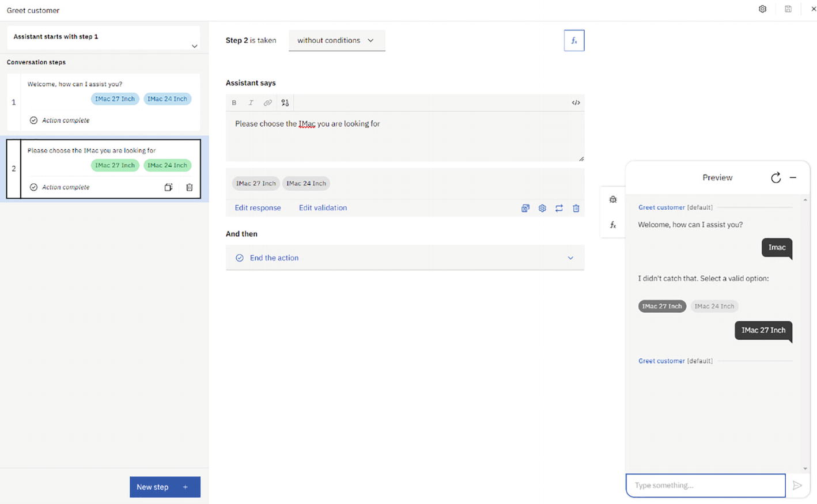Open the fx expression button beside conditions

(x=574, y=40)
